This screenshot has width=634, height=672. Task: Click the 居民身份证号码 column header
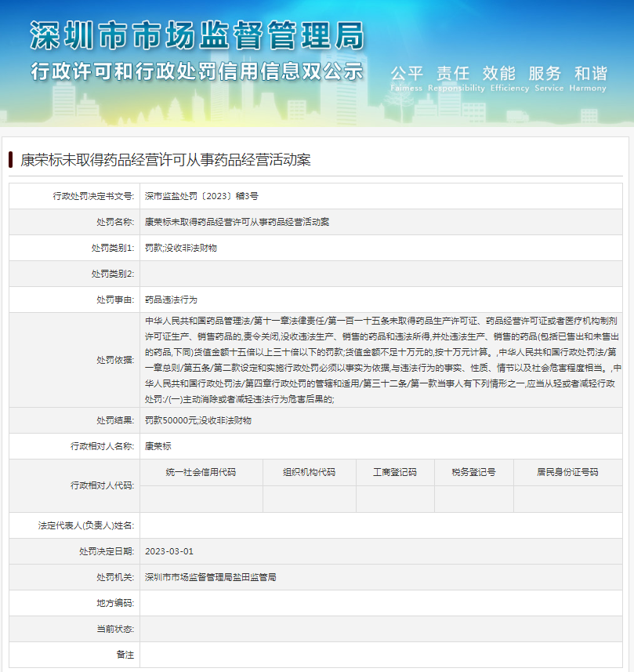point(567,472)
